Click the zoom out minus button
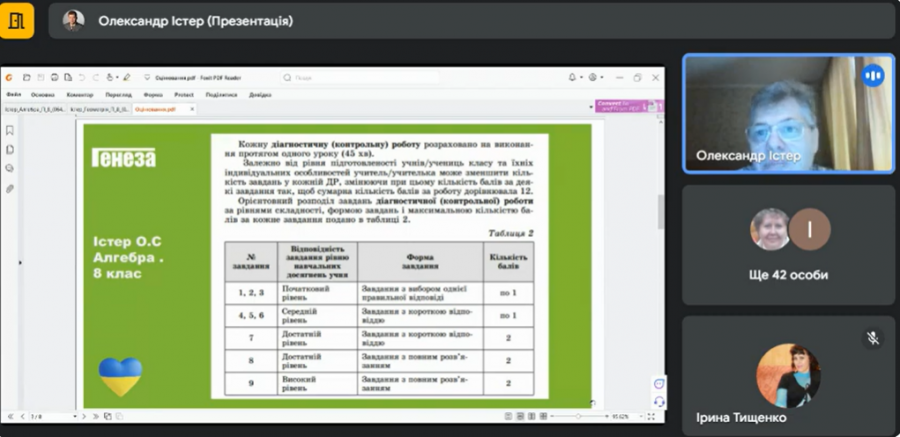Screen dimensions: 900x437 pyautogui.click(x=552, y=416)
